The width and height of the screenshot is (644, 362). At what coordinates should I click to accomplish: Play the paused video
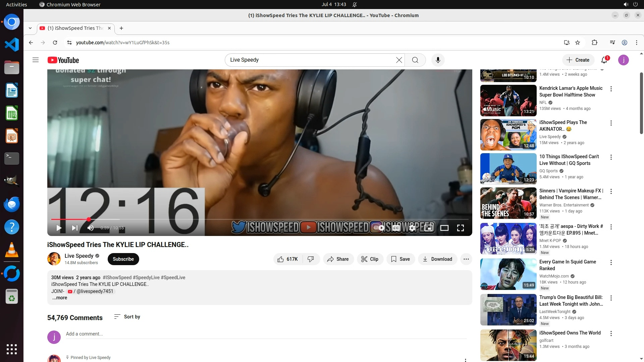coord(59,228)
